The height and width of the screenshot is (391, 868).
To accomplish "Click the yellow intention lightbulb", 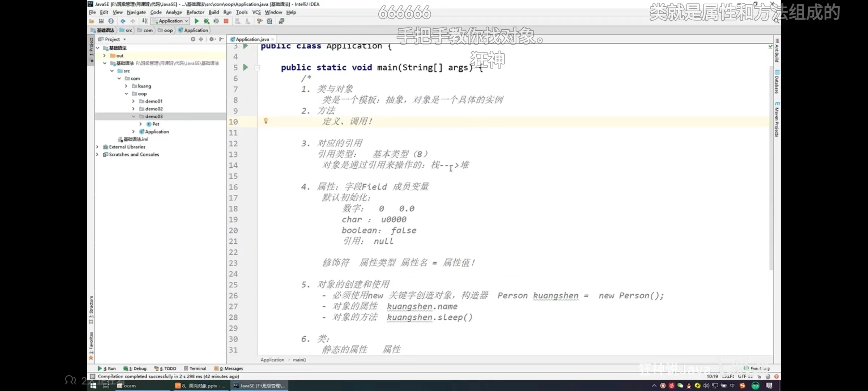I will pos(266,121).
